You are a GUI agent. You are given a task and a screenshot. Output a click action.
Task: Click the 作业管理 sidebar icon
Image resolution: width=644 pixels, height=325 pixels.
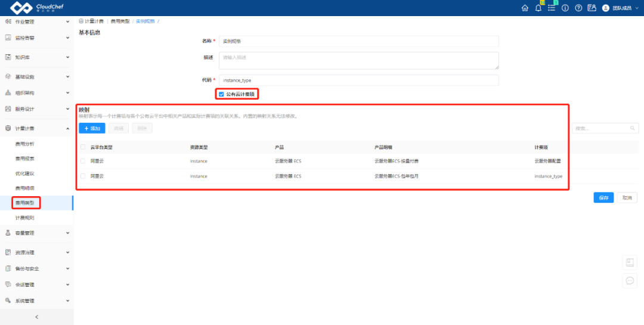[8, 21]
